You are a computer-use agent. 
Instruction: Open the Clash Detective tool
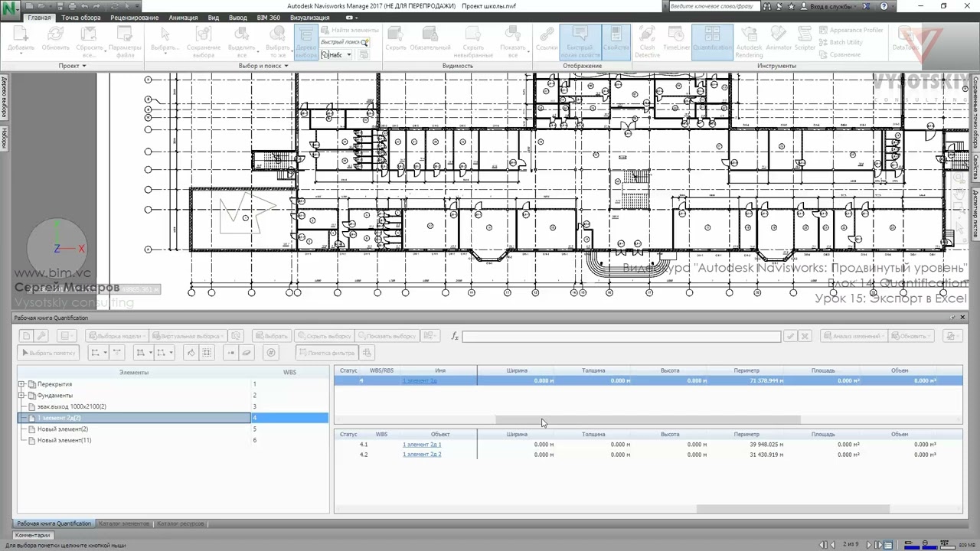click(x=647, y=41)
